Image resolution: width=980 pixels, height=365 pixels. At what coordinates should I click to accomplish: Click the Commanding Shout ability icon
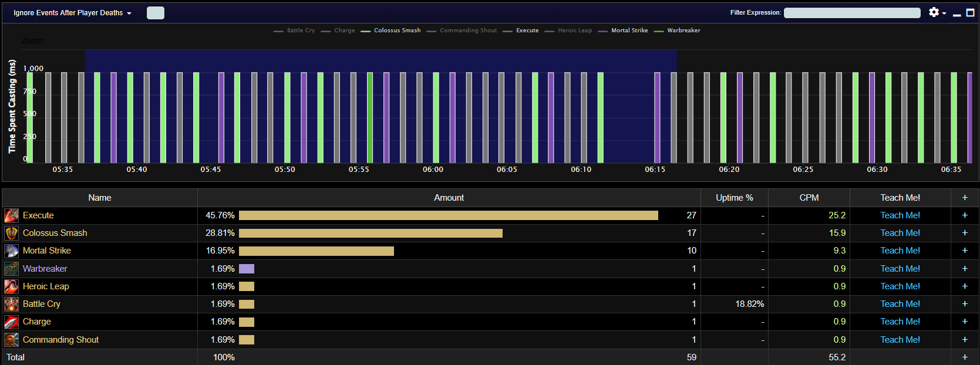tap(11, 340)
